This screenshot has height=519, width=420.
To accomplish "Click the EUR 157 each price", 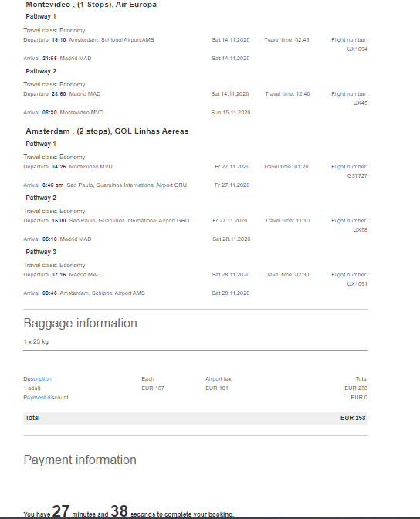I will 153,388.
